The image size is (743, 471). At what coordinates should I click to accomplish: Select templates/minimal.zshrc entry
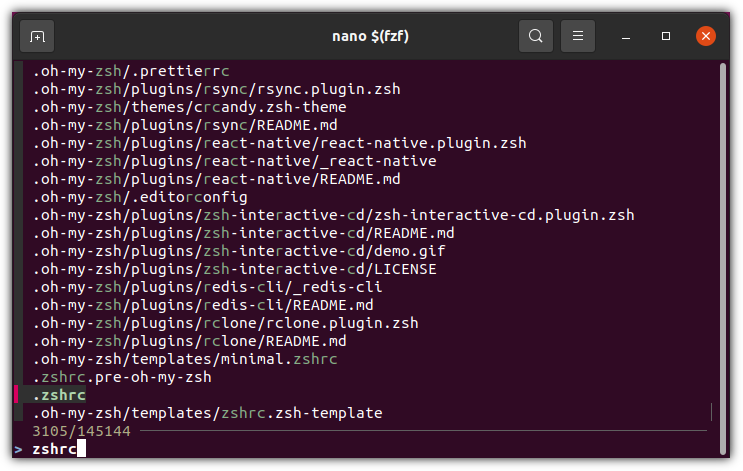pyautogui.click(x=185, y=359)
